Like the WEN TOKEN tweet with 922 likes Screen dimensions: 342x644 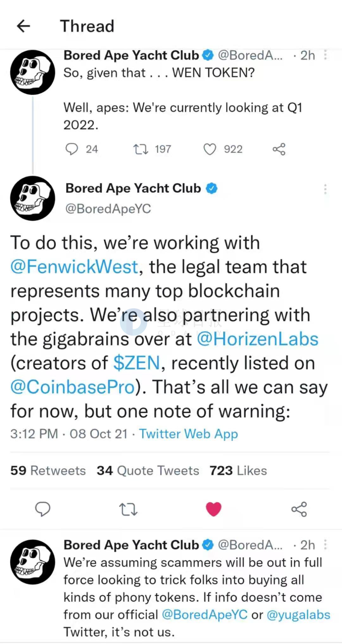tap(210, 149)
